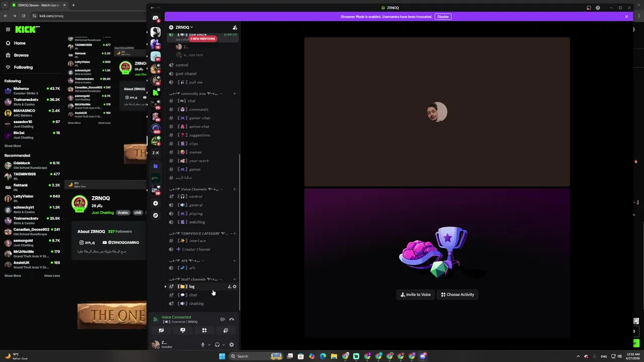Click Choose Activity button
Viewport: 644px width, 362px height.
point(457,295)
